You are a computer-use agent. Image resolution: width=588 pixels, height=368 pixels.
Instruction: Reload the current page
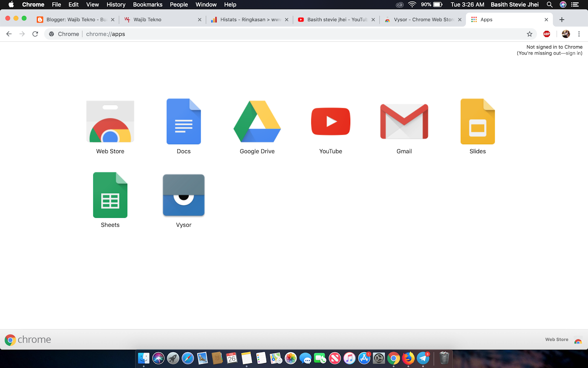(35, 34)
